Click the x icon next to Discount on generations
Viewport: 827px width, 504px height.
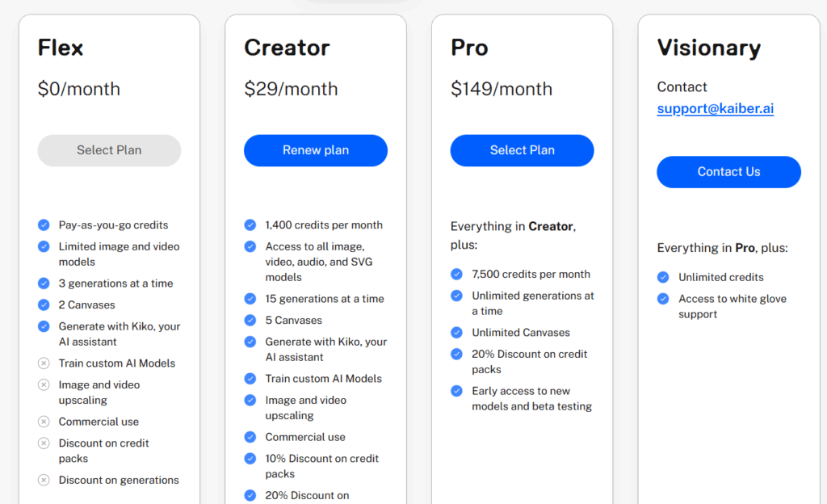coord(44,481)
